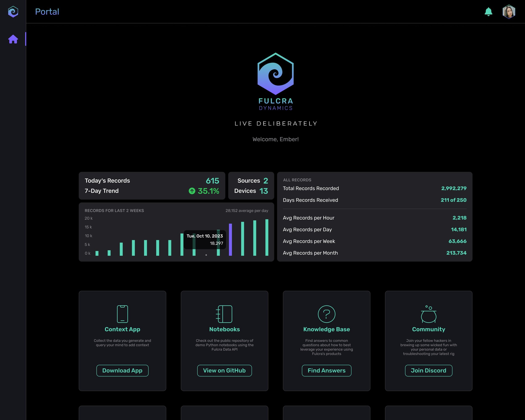The image size is (525, 420).
Task: Click the tallest rightmost bar in the records chart
Action: click(267, 238)
